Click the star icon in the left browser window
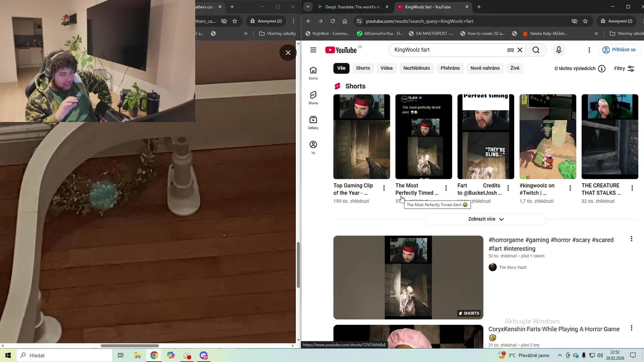 pos(235,21)
